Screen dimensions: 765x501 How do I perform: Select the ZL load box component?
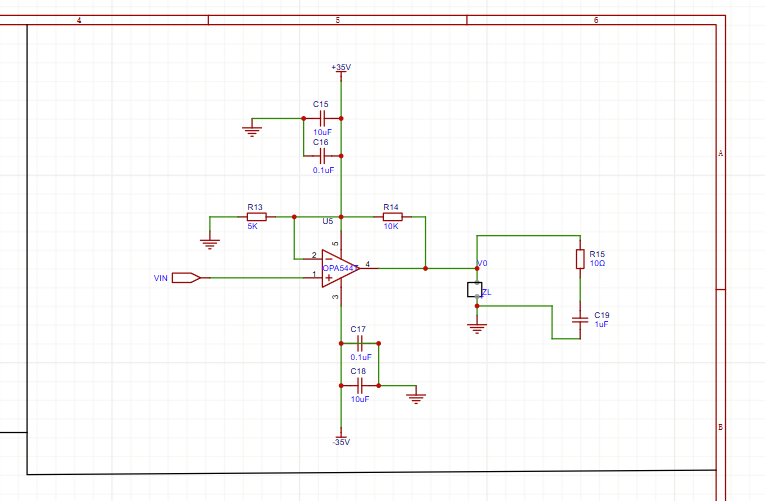[475, 289]
